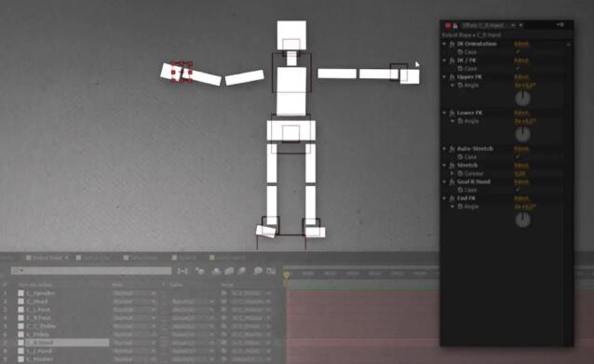The width and height of the screenshot is (594, 364).
Task: Collapse the IK / FK effect group
Action: point(444,61)
